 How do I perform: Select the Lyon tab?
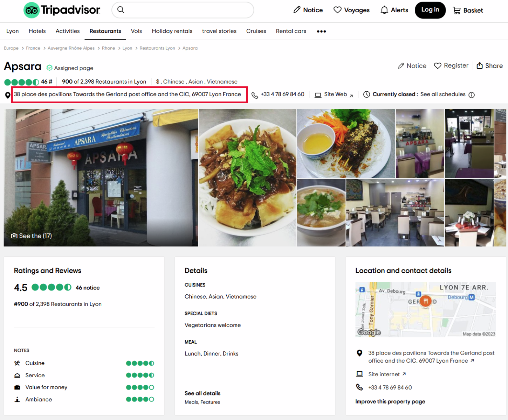point(13,31)
